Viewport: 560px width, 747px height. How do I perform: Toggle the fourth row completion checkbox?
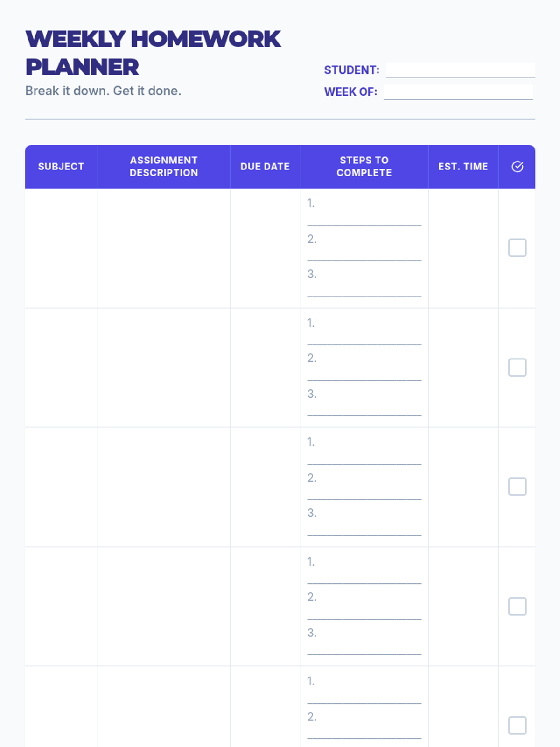click(x=517, y=606)
